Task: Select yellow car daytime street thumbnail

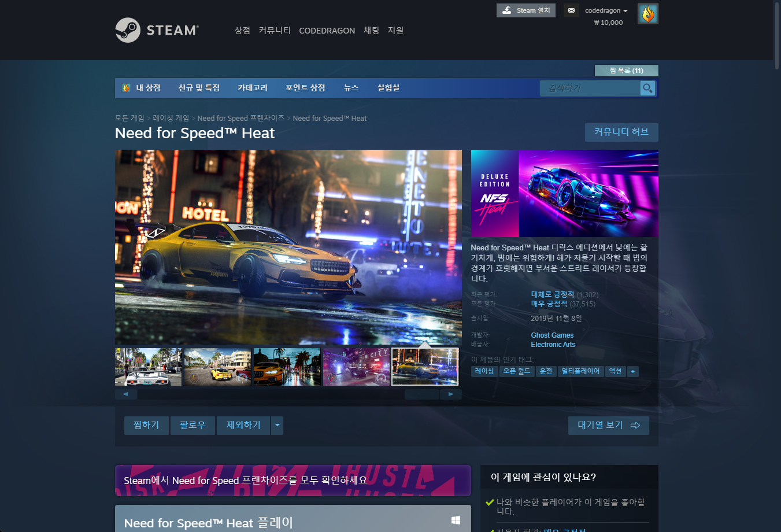Action: tap(217, 367)
